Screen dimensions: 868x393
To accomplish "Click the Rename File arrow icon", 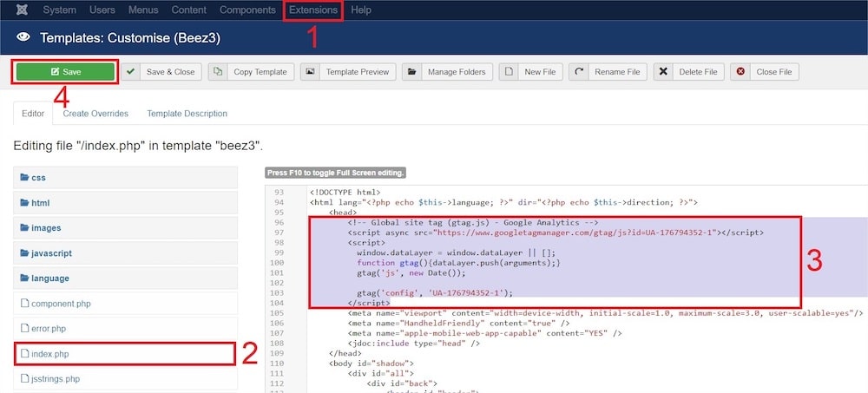I will [580, 72].
